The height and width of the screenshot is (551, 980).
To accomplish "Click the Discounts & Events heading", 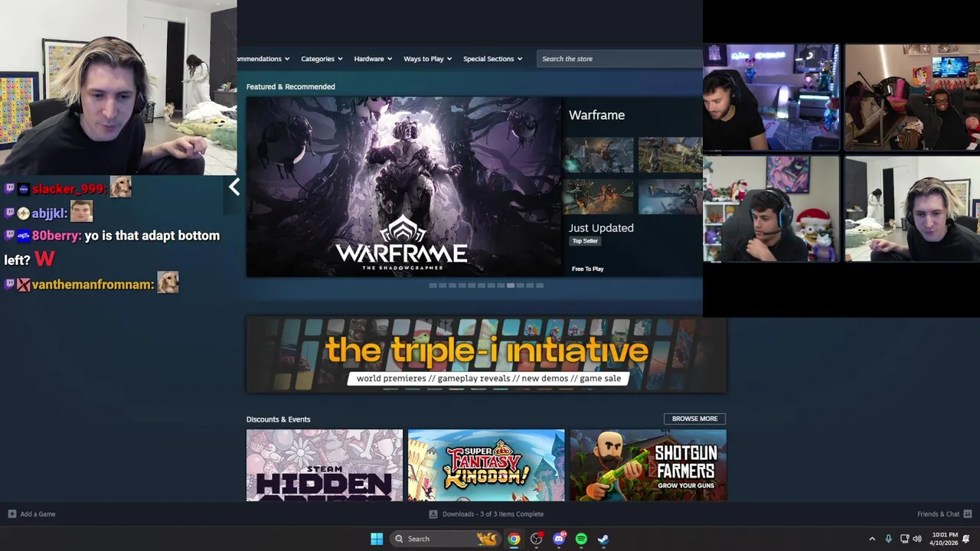I will (278, 419).
